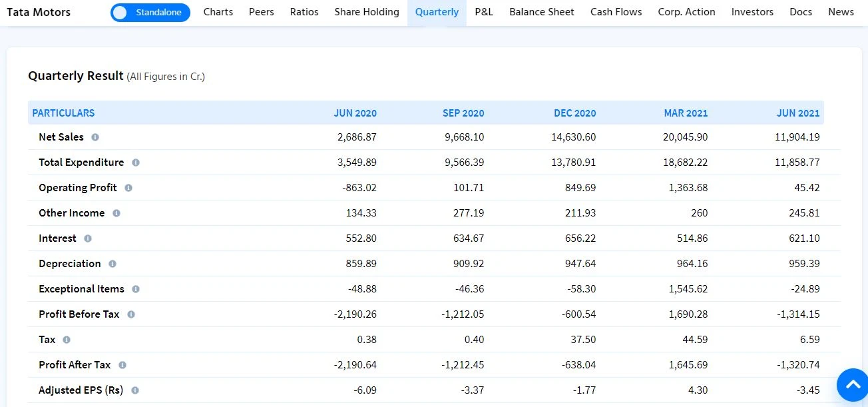
Task: Click the Adjusted EPS info icon
Action: click(x=134, y=390)
